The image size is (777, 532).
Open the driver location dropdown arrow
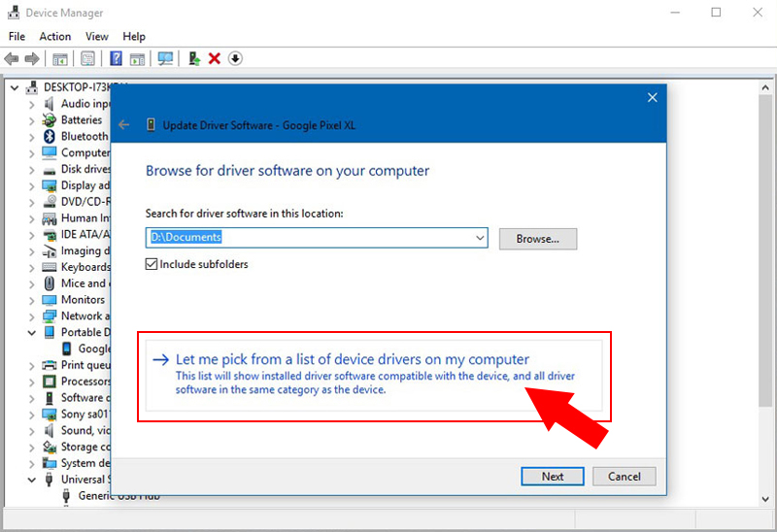coord(480,238)
